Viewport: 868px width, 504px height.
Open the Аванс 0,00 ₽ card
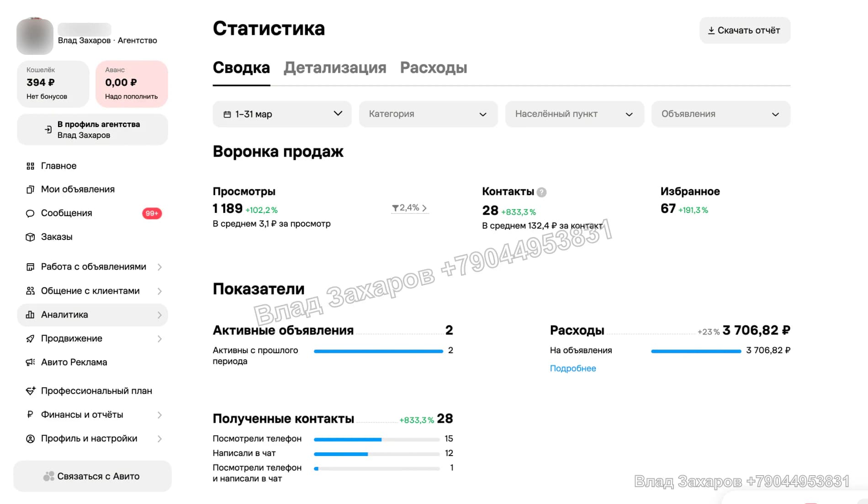point(132,84)
